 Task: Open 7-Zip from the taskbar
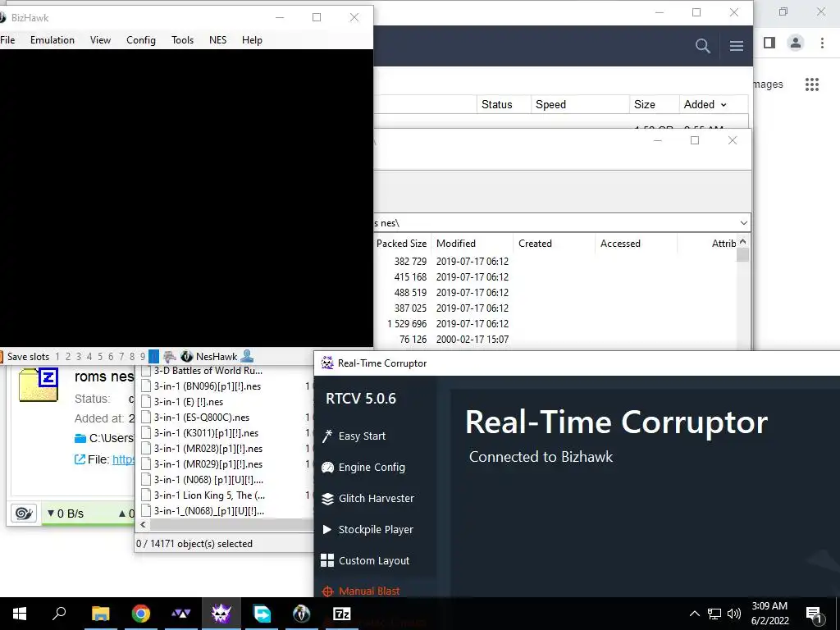coord(342,614)
